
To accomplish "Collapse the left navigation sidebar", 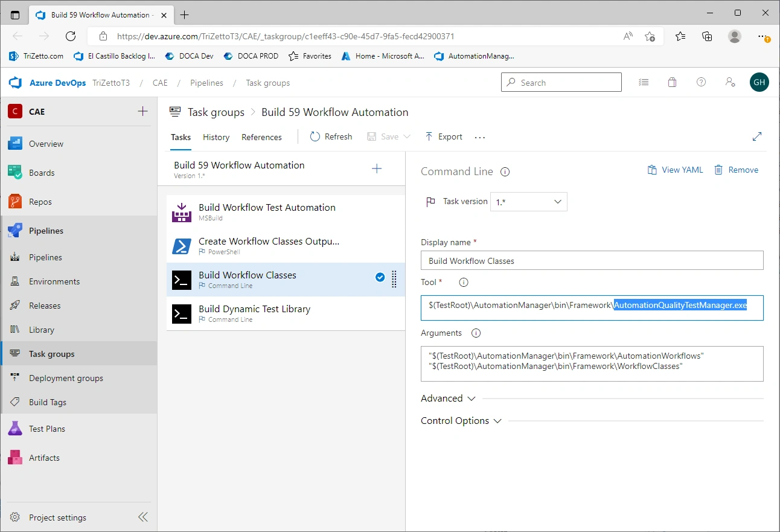I will click(142, 517).
